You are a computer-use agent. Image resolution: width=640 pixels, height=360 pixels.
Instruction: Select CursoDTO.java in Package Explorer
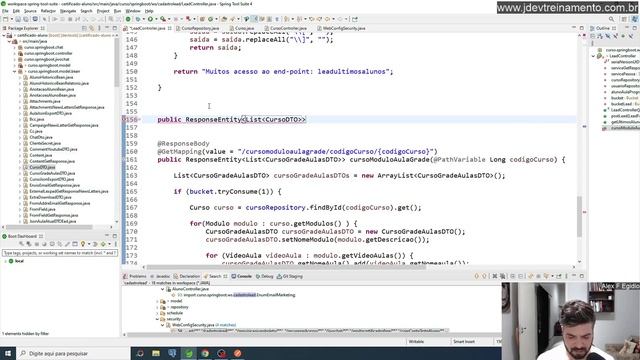click(42, 167)
